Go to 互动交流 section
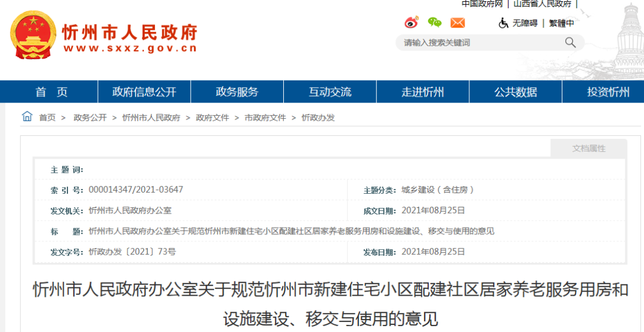This screenshot has height=332, width=644. click(x=330, y=92)
